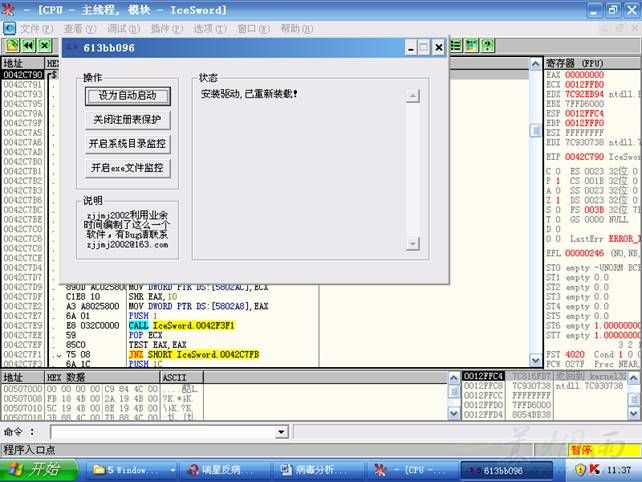Open the 帮助(H) menu
642x482 pixels.
[x=297, y=29]
